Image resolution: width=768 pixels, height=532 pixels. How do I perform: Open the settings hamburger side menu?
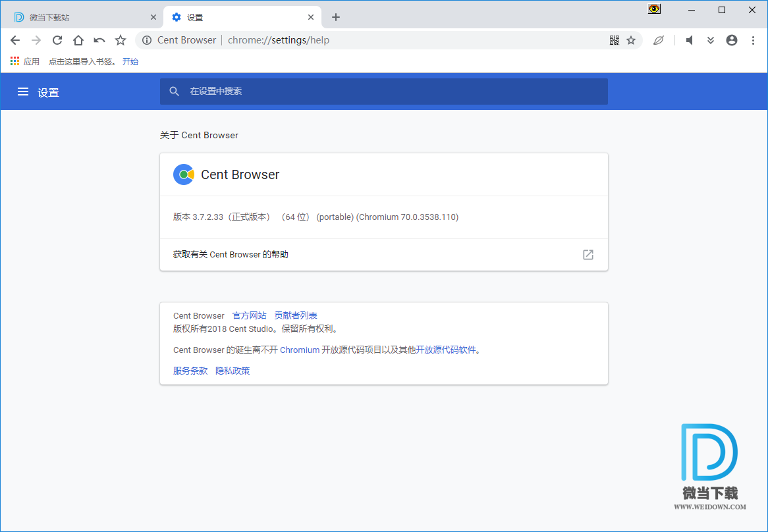click(x=23, y=92)
